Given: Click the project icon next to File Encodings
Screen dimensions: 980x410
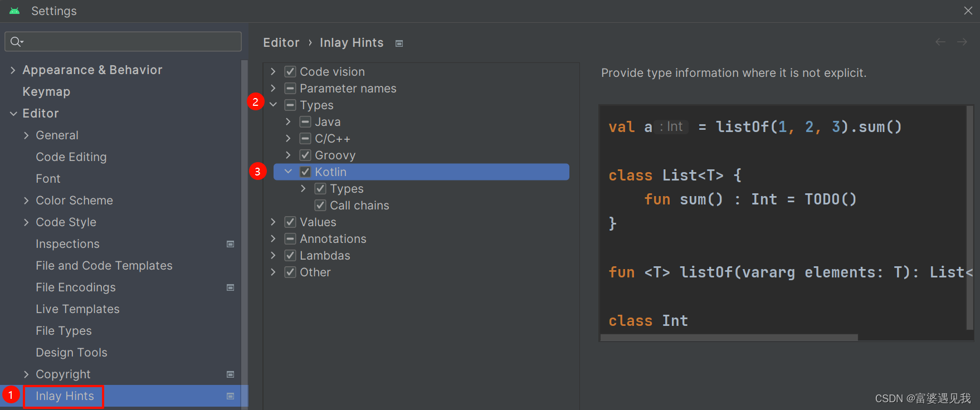Looking at the screenshot, I should 231,287.
